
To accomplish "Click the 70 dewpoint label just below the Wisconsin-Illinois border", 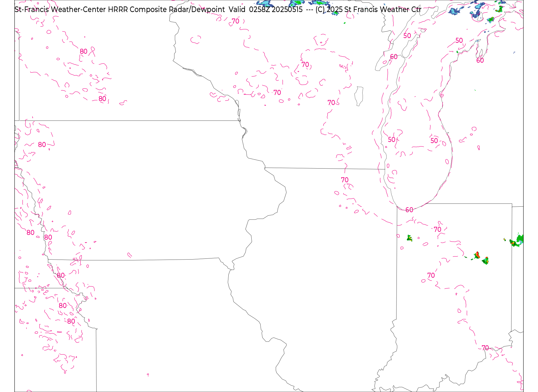I will point(345,180).
